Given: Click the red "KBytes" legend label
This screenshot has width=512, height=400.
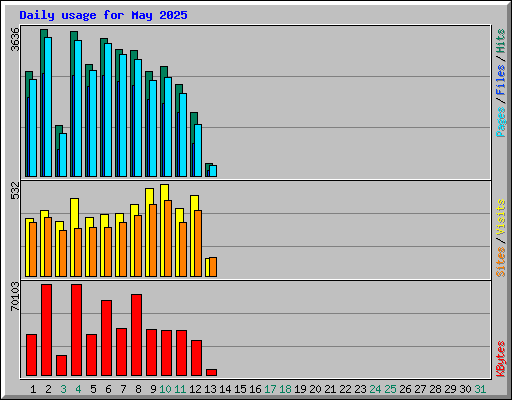Looking at the screenshot, I should tap(501, 359).
